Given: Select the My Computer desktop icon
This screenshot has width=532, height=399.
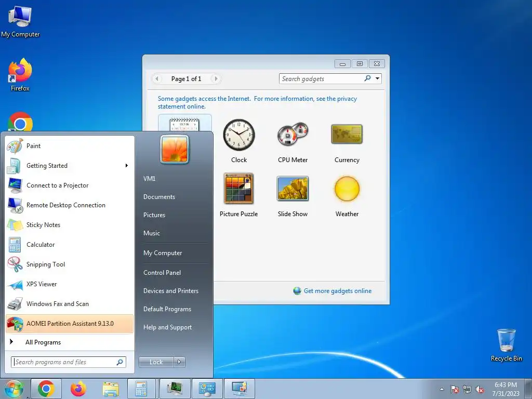Looking at the screenshot, I should click(20, 21).
